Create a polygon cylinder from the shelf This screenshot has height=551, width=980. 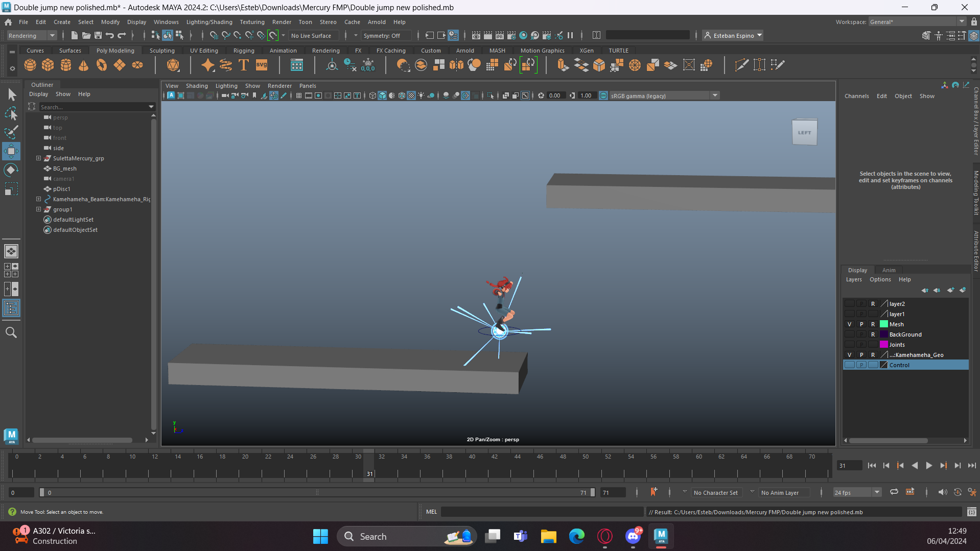pos(66,65)
